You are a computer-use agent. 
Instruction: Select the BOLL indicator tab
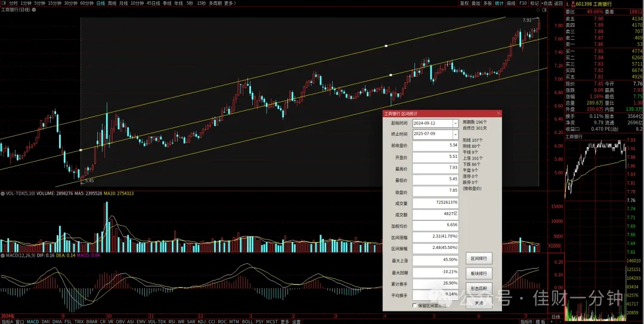247,322
